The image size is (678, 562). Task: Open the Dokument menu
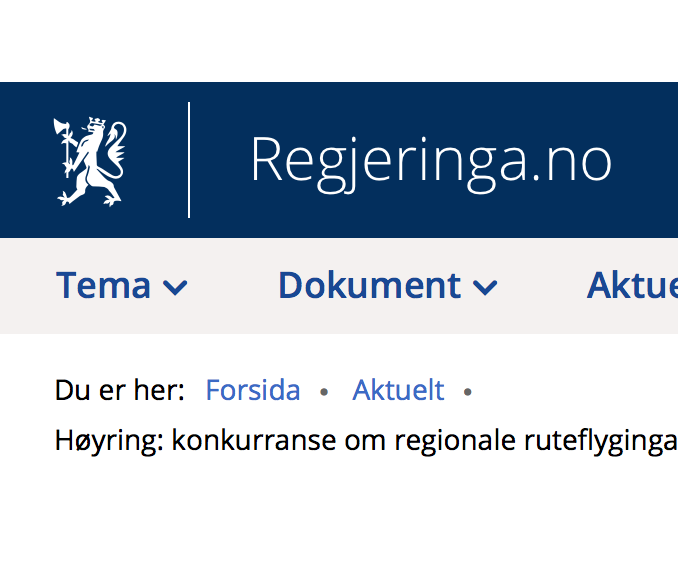(x=388, y=285)
